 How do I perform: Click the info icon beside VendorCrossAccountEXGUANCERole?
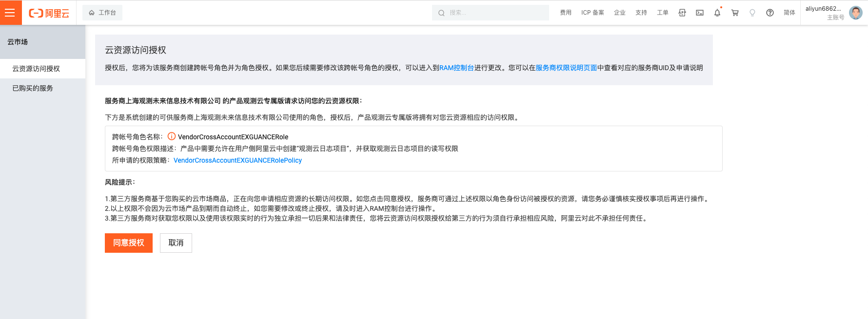[x=172, y=136]
